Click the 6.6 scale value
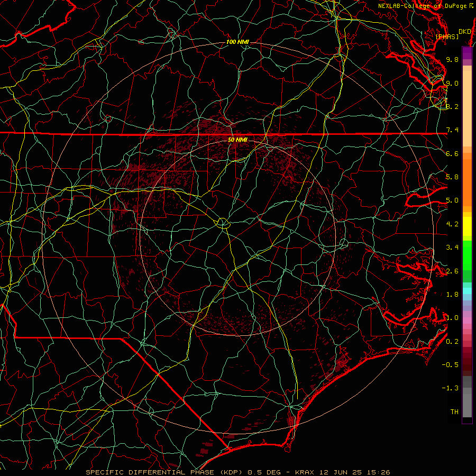The width and height of the screenshot is (476, 476). coord(452,153)
